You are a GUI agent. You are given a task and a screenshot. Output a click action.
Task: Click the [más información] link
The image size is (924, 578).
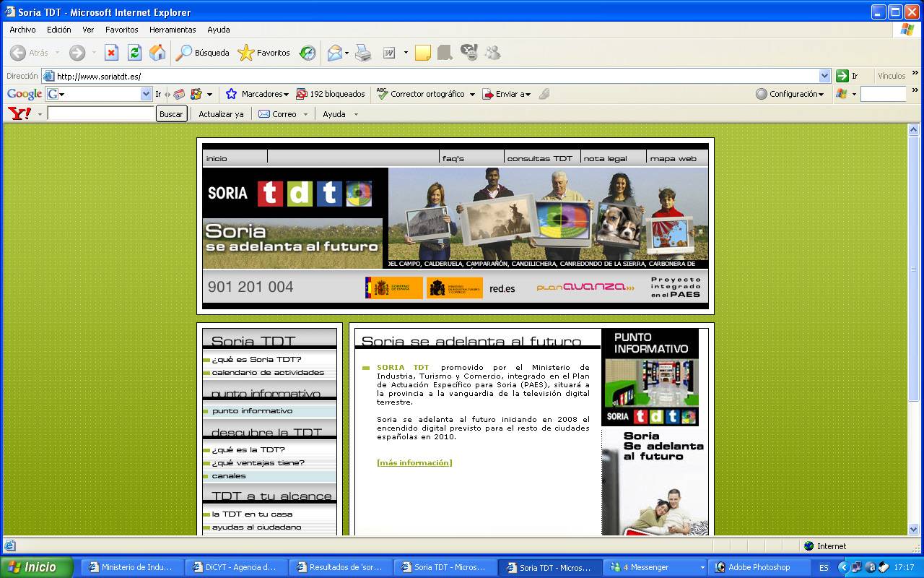coord(414,462)
